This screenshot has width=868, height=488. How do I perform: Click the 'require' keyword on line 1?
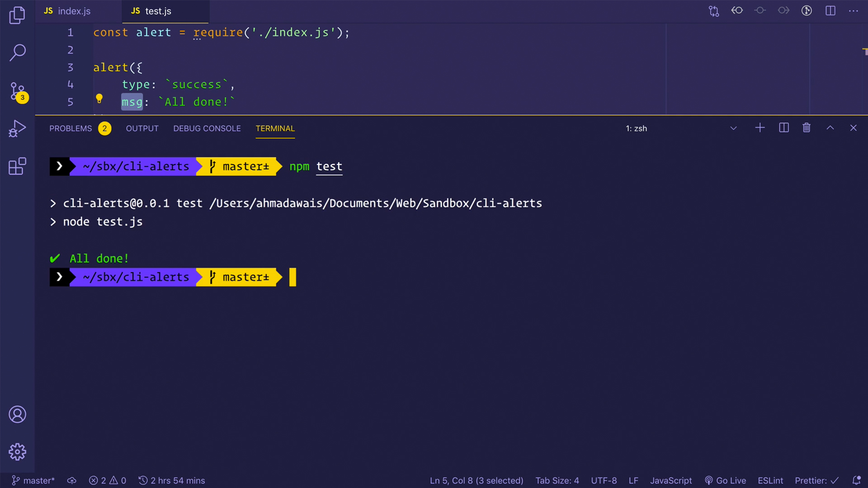pyautogui.click(x=218, y=33)
